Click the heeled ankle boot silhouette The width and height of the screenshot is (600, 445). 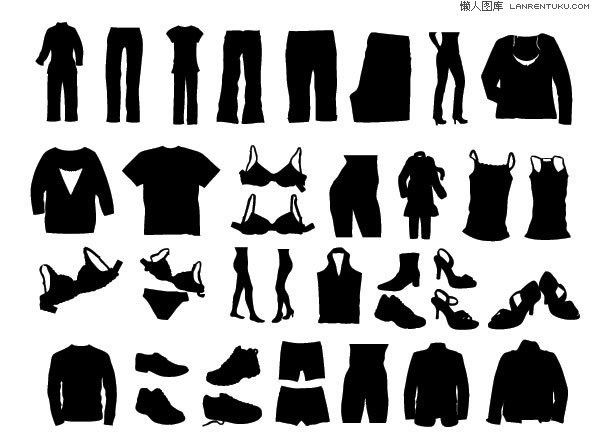coord(399,271)
